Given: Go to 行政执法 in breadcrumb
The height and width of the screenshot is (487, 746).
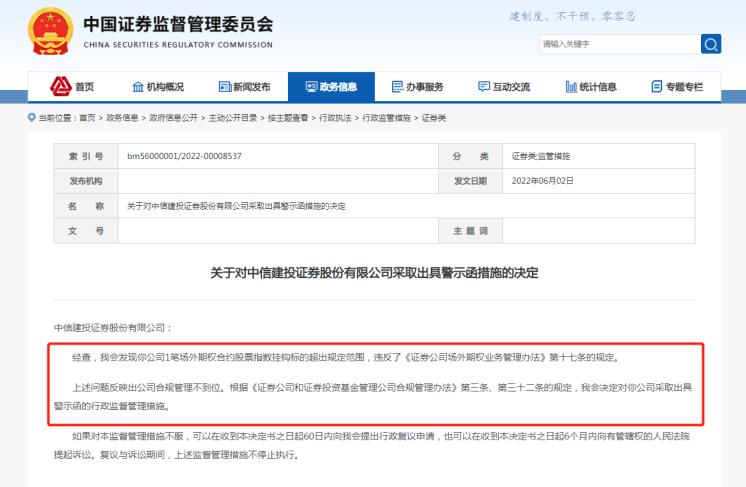Looking at the screenshot, I should pos(335,118).
